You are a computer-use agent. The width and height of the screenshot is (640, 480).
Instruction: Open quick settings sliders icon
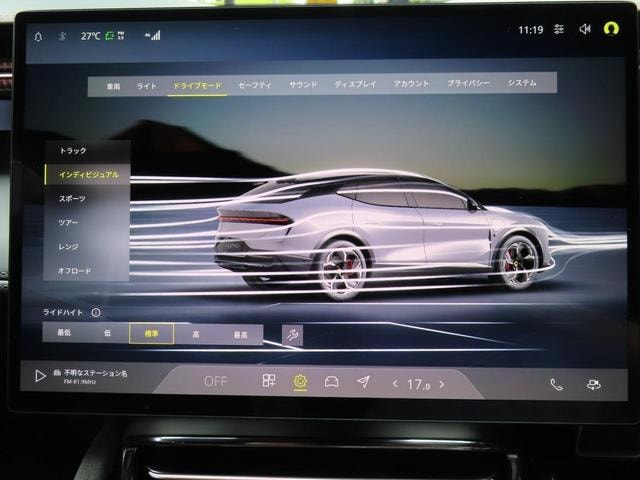559,29
